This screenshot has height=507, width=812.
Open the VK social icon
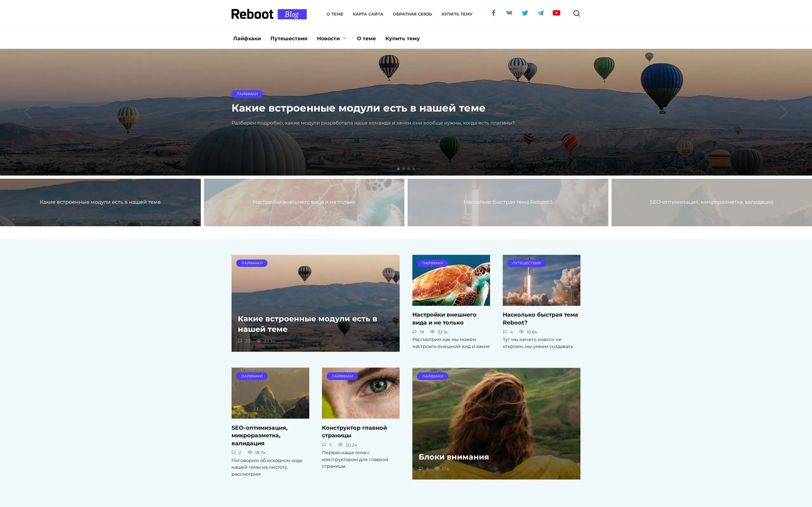click(509, 13)
